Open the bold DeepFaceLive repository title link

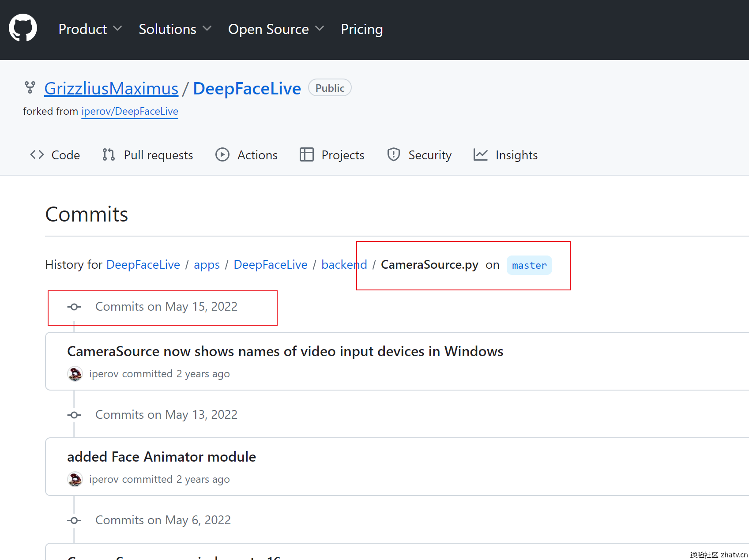247,88
